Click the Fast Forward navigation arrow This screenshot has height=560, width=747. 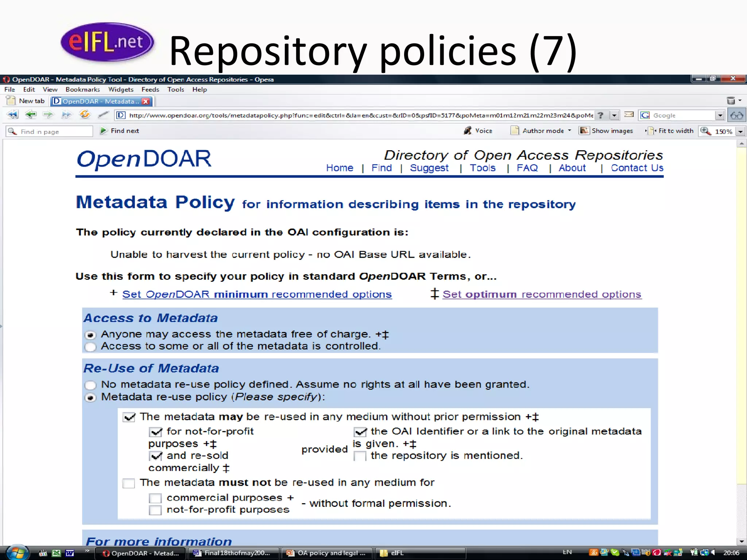coord(66,115)
